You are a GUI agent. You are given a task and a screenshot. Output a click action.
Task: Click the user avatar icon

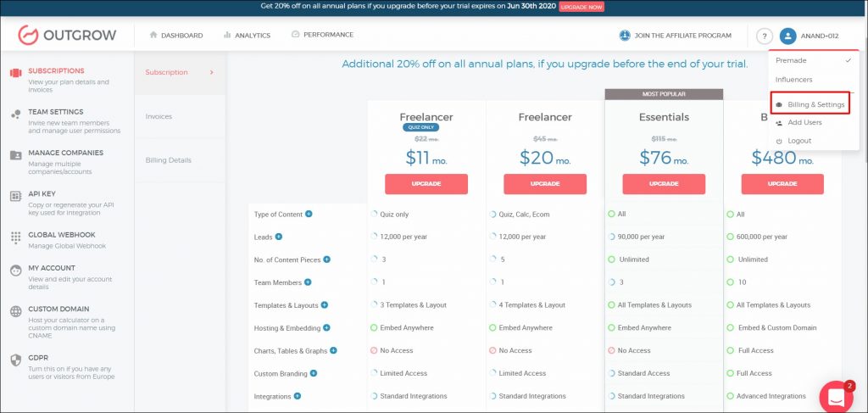(x=788, y=36)
